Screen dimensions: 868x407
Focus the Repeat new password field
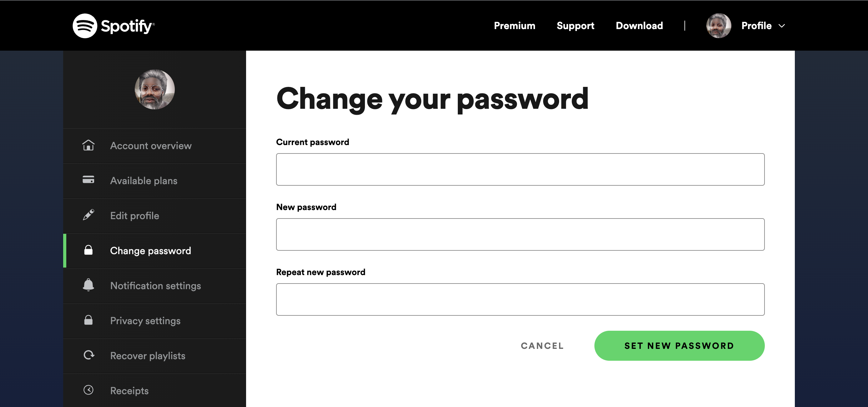click(x=520, y=299)
